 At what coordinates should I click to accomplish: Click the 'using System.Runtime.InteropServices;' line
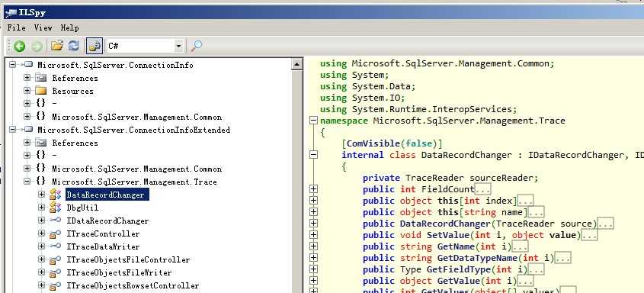pyautogui.click(x=418, y=109)
